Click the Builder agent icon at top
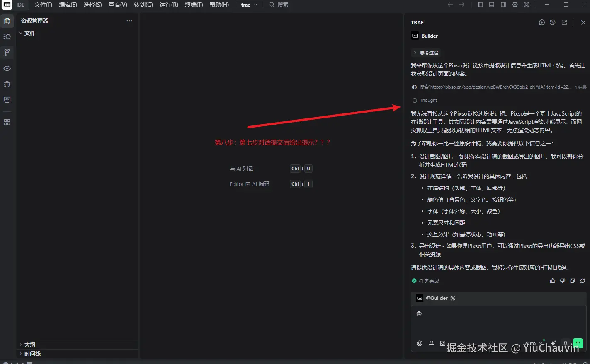 click(x=415, y=36)
